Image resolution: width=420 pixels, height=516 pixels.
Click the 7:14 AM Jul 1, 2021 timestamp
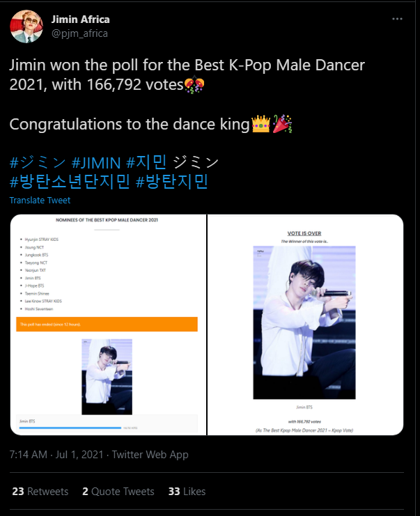coord(56,455)
